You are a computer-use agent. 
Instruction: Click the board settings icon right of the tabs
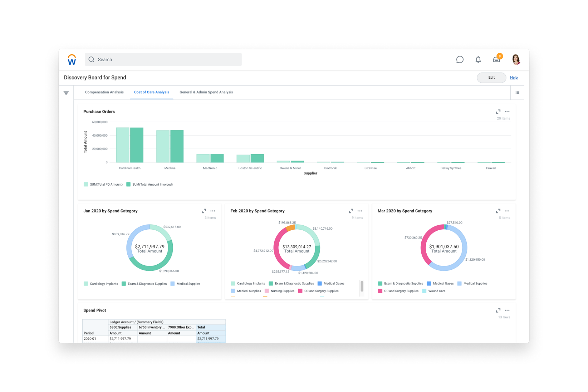(x=517, y=92)
